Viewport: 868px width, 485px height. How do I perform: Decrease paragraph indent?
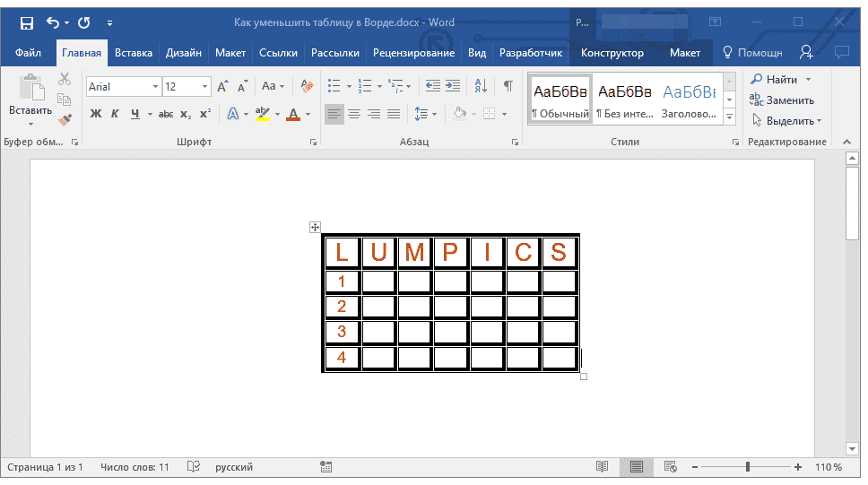click(x=433, y=86)
